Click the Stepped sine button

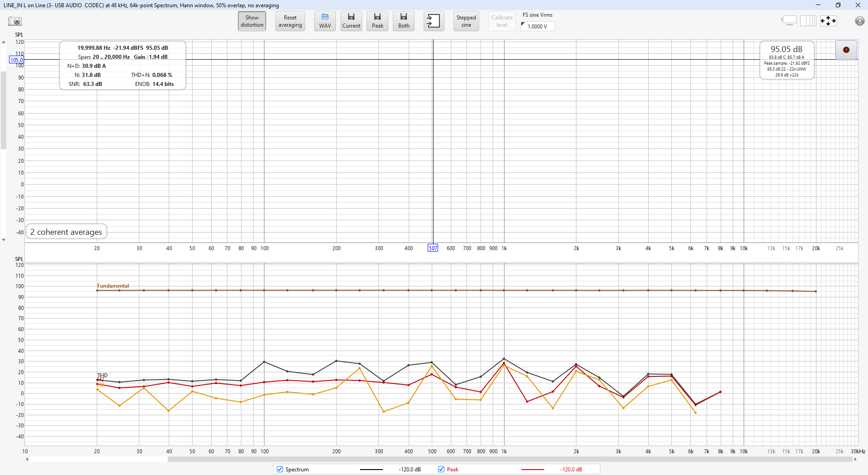[466, 21]
